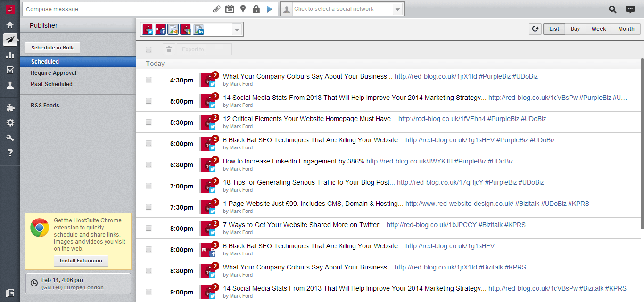Select the Publisher paper plane icon
This screenshot has width=644, height=302.
[10, 40]
